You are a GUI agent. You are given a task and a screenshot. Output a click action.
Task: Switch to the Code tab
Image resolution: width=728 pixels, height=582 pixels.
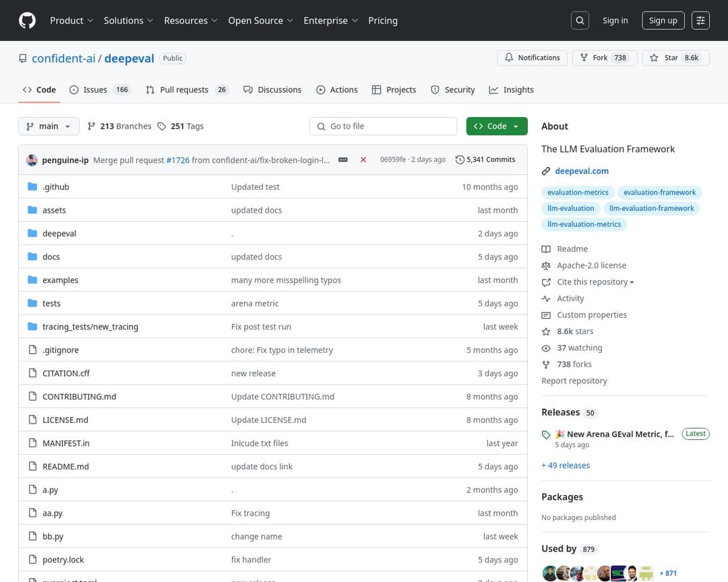pyautogui.click(x=40, y=90)
